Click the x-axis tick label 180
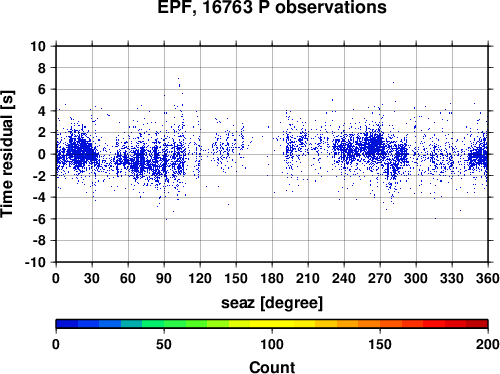The width and height of the screenshot is (500, 374). coord(272,278)
